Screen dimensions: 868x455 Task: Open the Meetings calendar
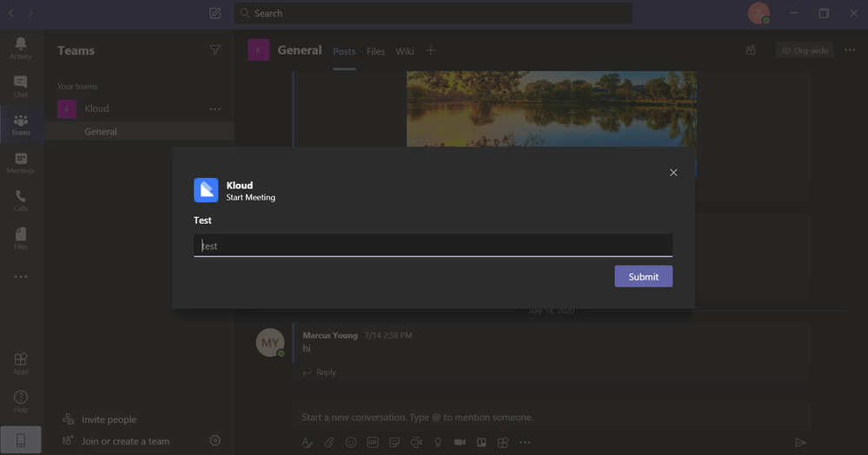pyautogui.click(x=21, y=162)
